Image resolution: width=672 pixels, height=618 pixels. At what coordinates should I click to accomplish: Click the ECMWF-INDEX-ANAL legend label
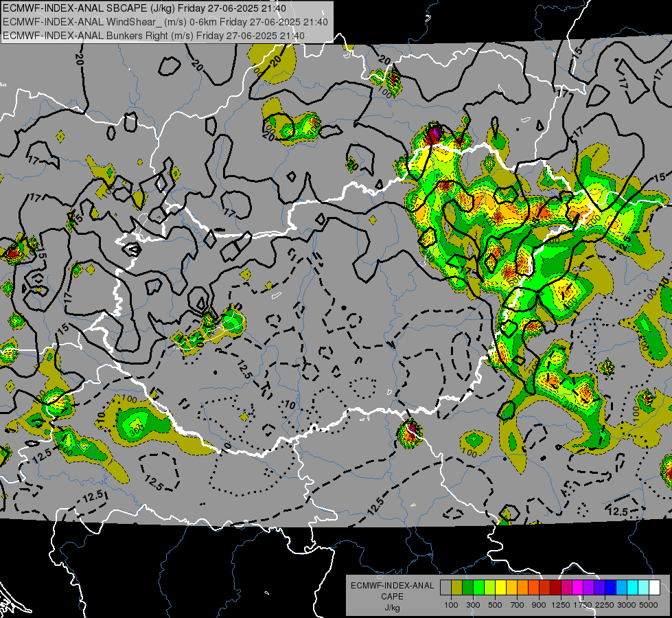point(392,586)
